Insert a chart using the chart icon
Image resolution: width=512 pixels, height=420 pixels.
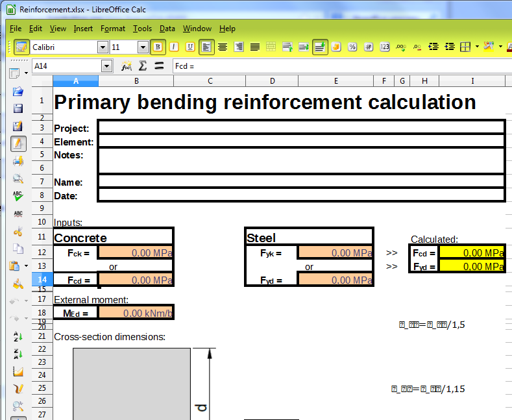click(18, 371)
